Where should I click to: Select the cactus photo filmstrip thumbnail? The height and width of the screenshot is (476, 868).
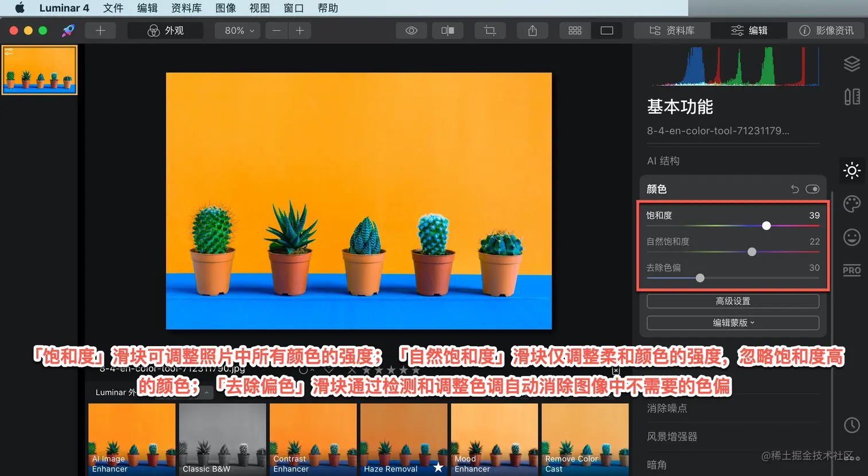click(40, 69)
